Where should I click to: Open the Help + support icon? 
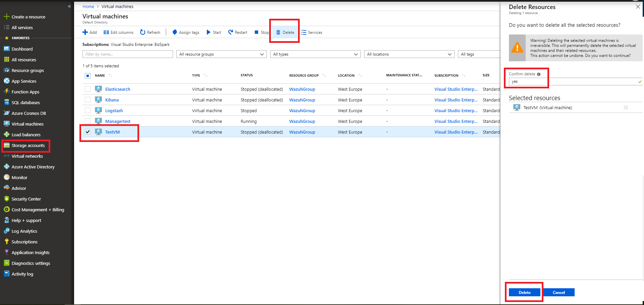[6, 220]
